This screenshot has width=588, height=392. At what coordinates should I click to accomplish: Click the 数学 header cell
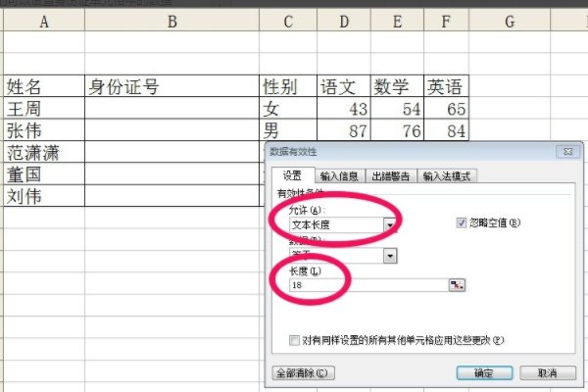397,86
